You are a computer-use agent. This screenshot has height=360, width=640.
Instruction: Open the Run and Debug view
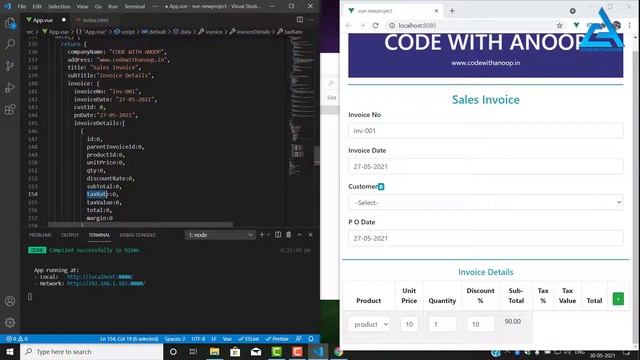10,87
